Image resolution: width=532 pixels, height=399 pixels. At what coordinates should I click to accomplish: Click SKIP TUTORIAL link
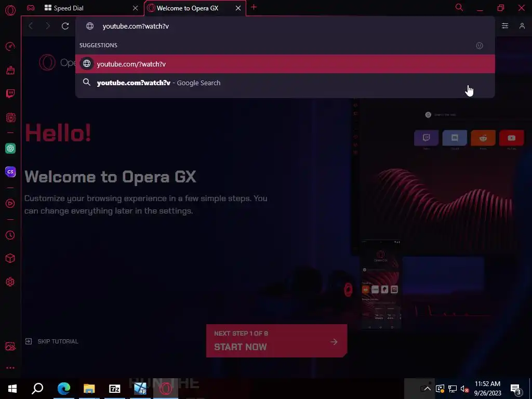52,341
